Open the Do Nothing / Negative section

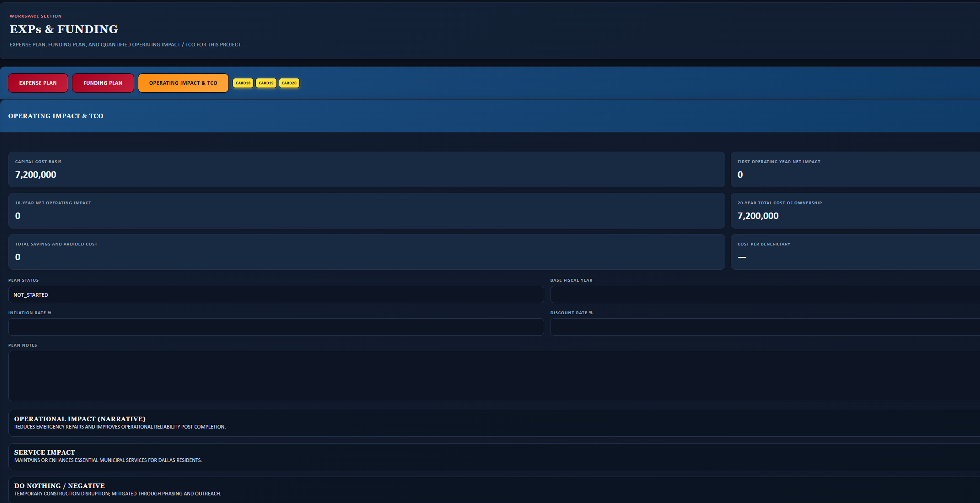tap(494, 490)
